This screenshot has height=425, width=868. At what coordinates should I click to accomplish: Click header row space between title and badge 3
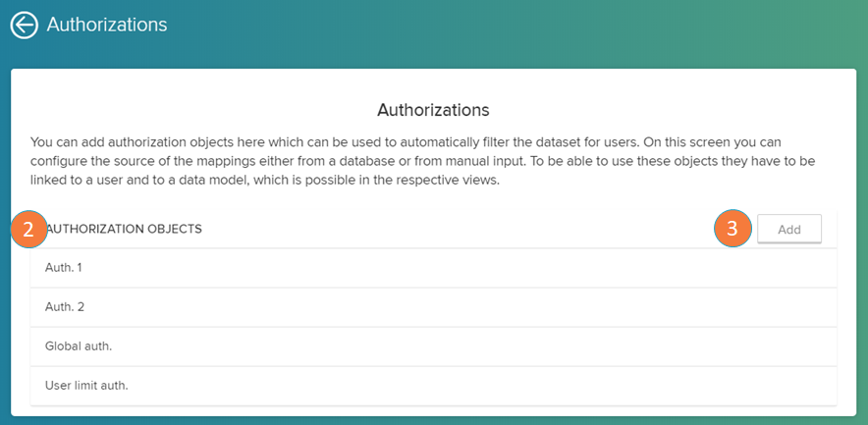tap(452, 229)
